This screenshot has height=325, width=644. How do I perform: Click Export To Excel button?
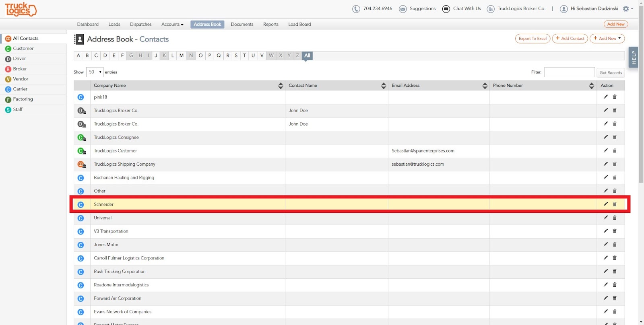click(533, 39)
